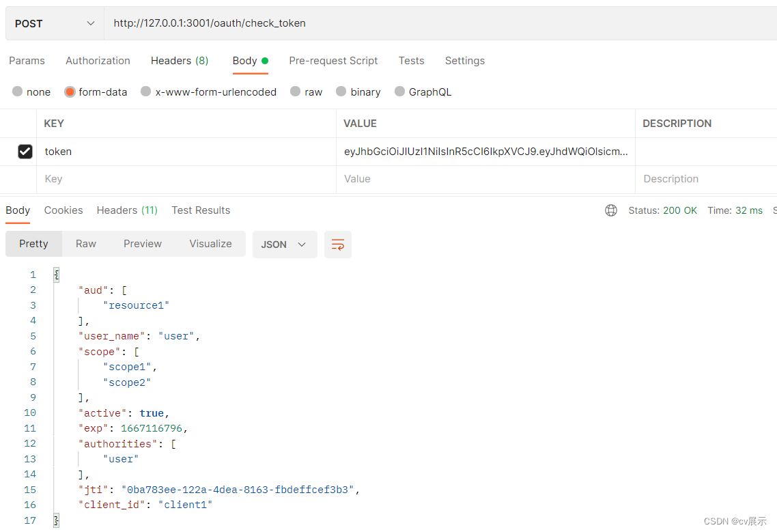Switch to the Authorization tab

coord(98,61)
